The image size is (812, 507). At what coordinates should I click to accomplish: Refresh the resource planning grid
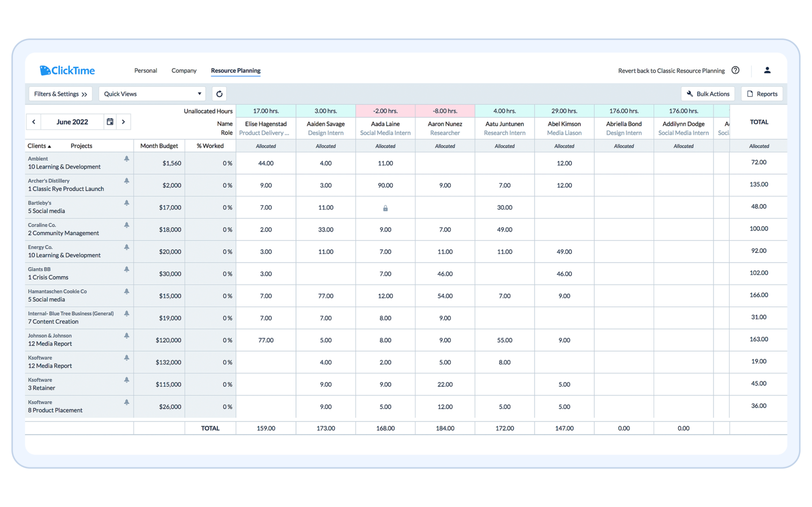(x=219, y=94)
